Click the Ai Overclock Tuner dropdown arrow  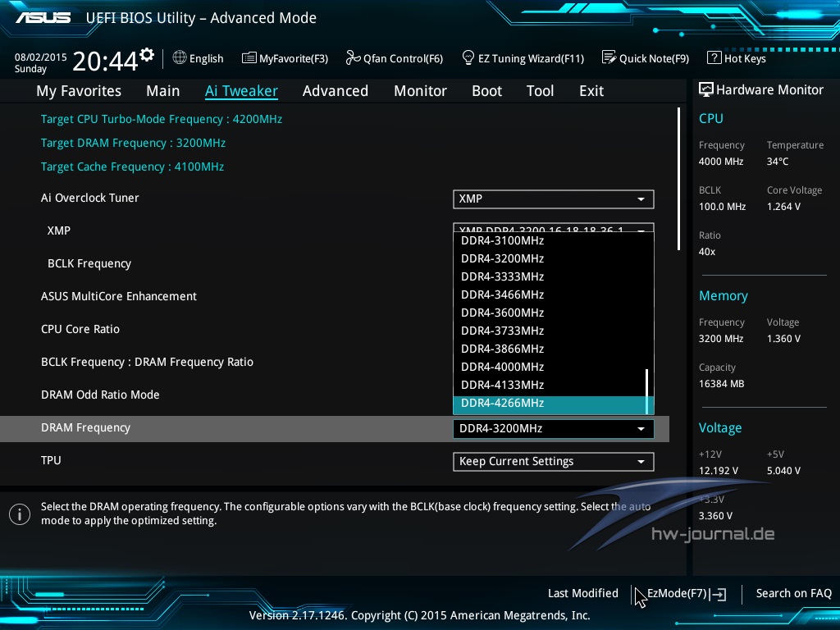641,199
